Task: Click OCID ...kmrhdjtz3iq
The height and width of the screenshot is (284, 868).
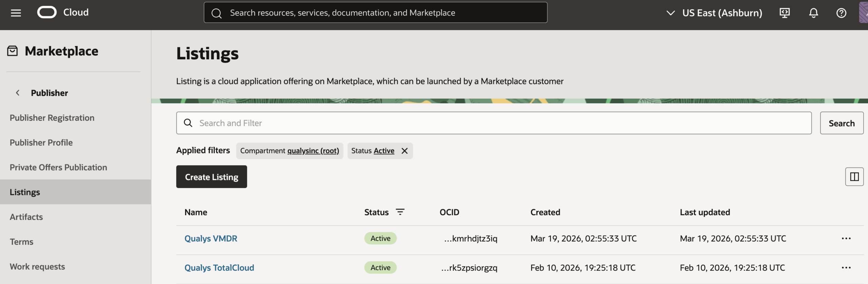Action: pos(471,239)
